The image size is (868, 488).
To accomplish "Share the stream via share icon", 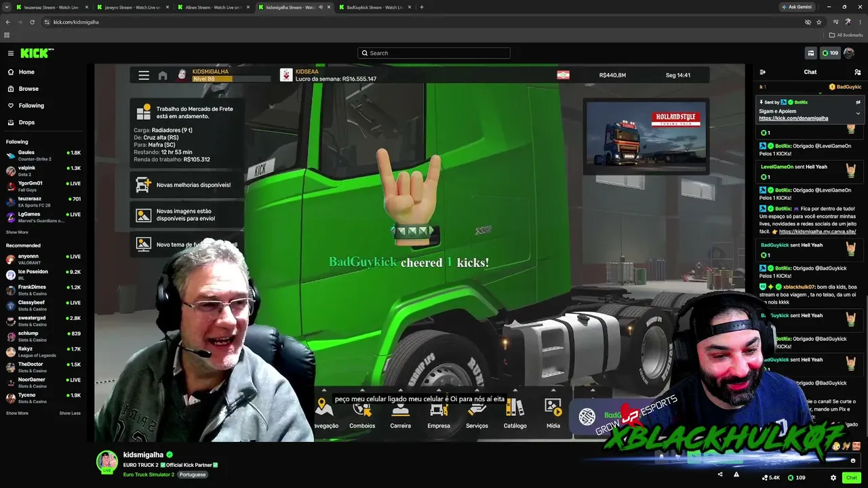I will point(720,474).
